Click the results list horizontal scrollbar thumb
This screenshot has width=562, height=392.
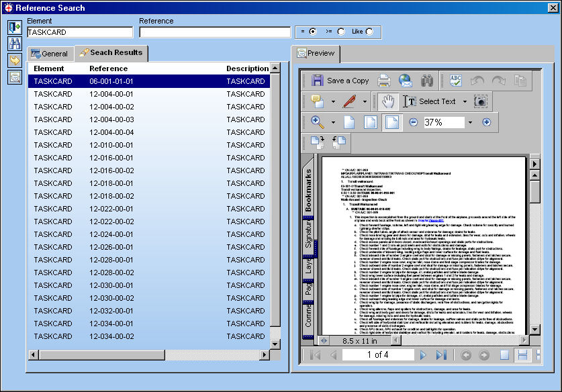pos(102,354)
